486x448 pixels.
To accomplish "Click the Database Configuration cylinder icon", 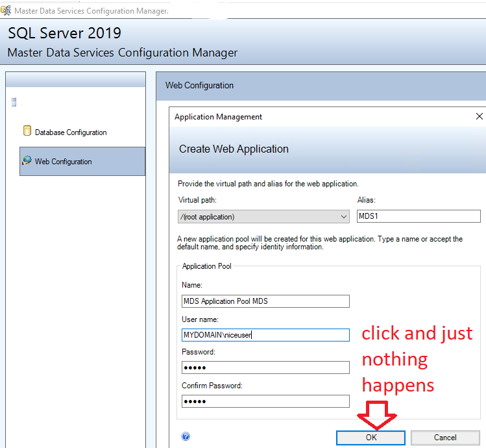I will [x=27, y=131].
